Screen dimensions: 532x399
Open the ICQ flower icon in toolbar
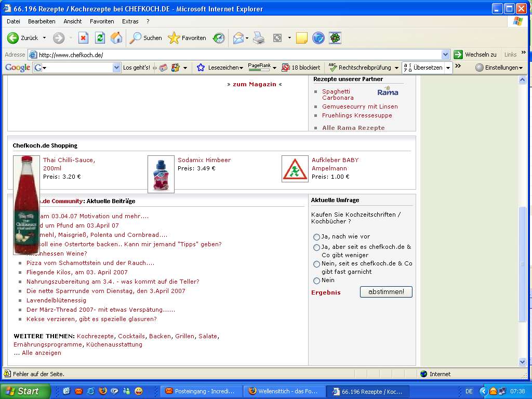(336, 38)
